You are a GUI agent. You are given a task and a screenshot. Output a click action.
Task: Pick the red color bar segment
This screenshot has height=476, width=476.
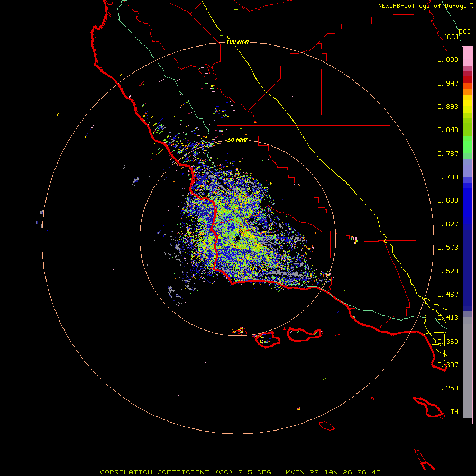coord(467,79)
